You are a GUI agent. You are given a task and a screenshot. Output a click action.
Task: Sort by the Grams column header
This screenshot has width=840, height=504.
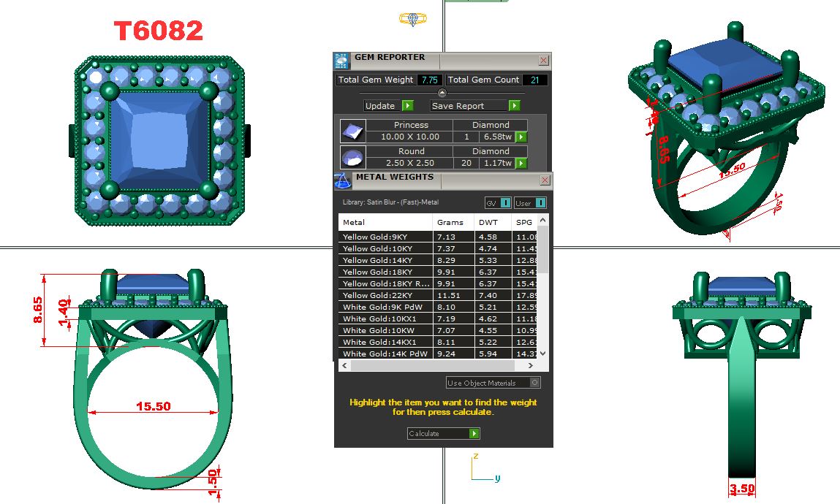pos(450,222)
